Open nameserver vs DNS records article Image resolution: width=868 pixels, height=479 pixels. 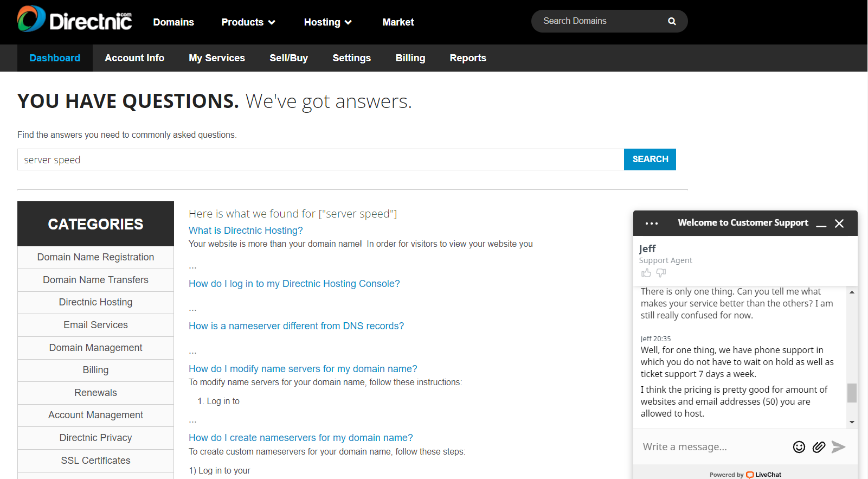[x=296, y=326]
